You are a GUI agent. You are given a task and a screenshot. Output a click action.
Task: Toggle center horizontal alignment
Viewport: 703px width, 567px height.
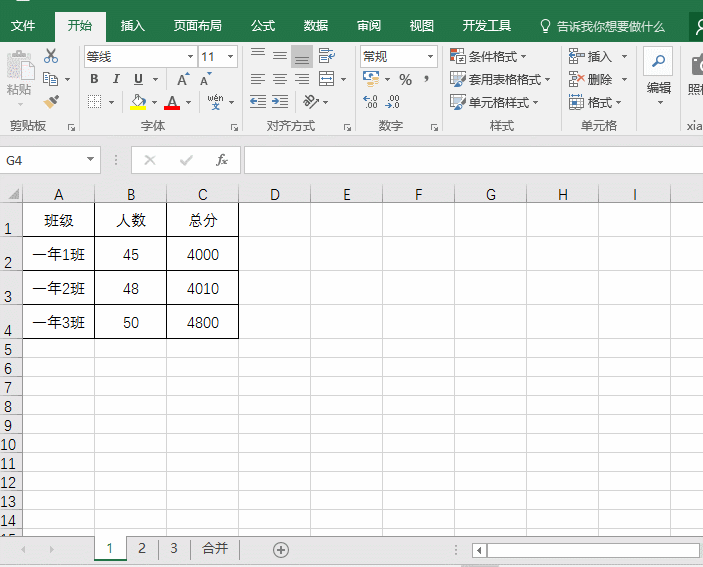tap(280, 79)
